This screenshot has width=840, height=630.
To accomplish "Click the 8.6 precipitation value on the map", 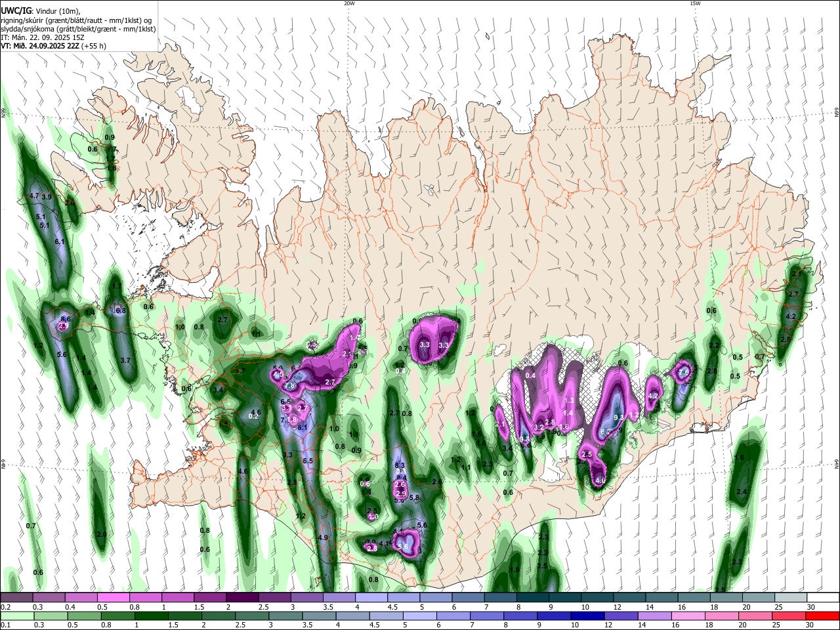I will point(65,319).
